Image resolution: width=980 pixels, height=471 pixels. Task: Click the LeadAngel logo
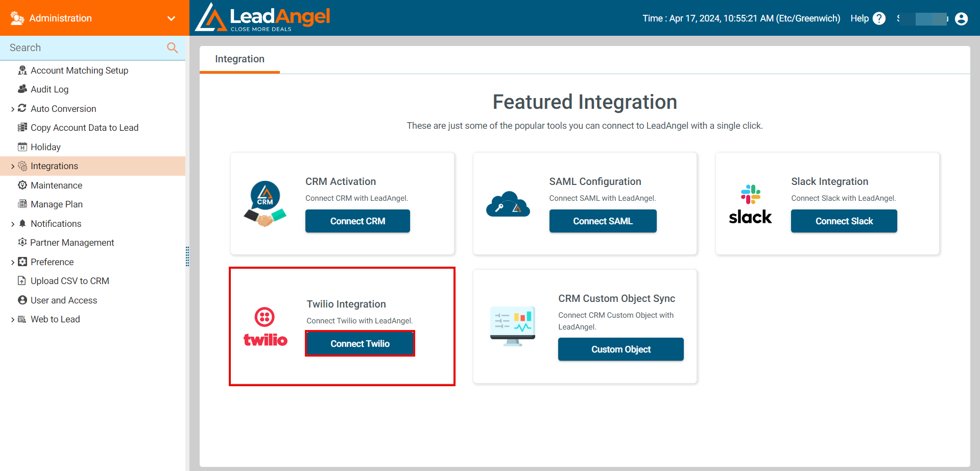263,17
